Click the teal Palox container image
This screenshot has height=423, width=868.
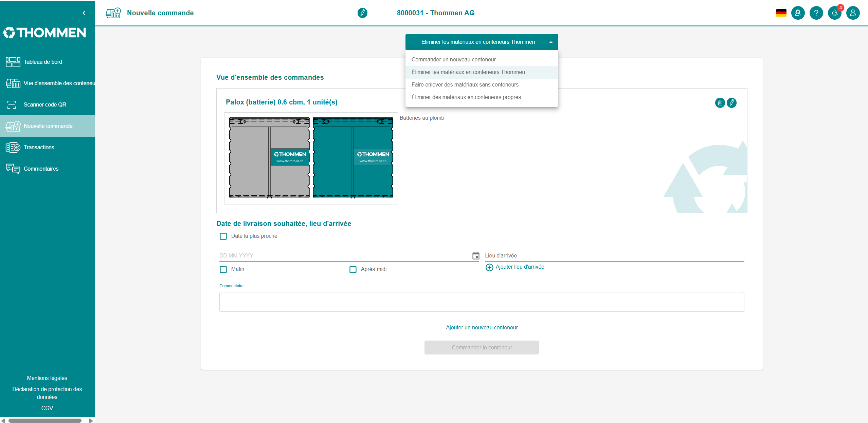pyautogui.click(x=353, y=158)
